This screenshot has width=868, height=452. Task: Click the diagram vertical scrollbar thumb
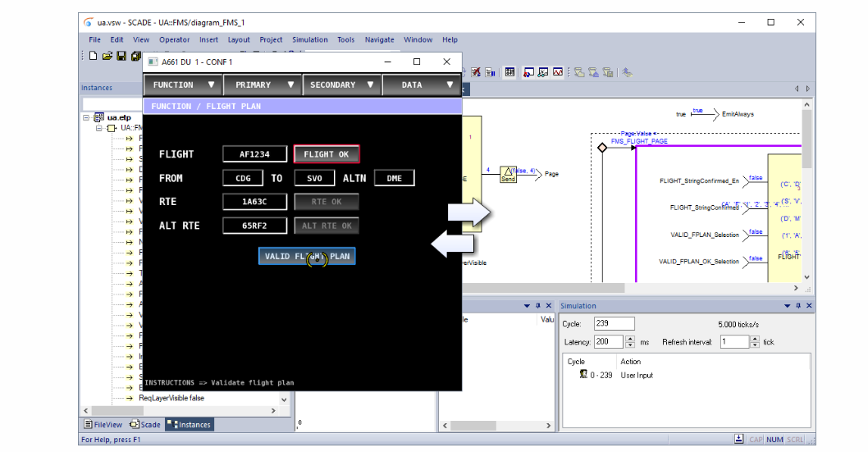tap(806, 139)
